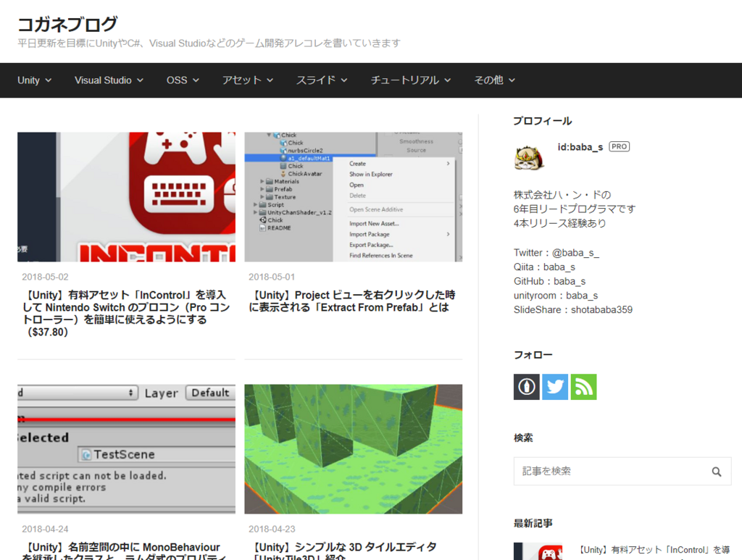This screenshot has width=742, height=560.
Task: Click the Qiita：baba_s profile line
Action: [544, 267]
